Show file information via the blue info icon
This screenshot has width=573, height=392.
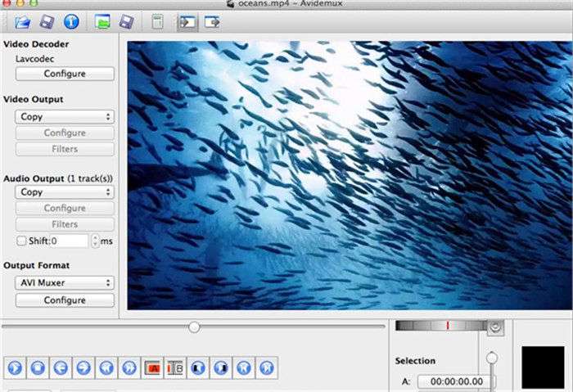point(71,22)
